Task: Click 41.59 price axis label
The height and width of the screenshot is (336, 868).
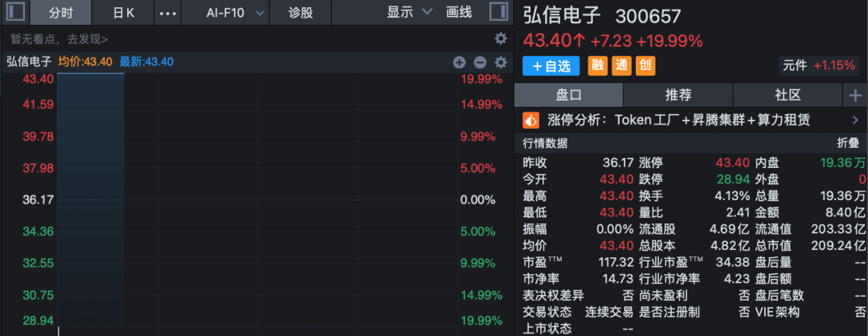Action: (38, 104)
